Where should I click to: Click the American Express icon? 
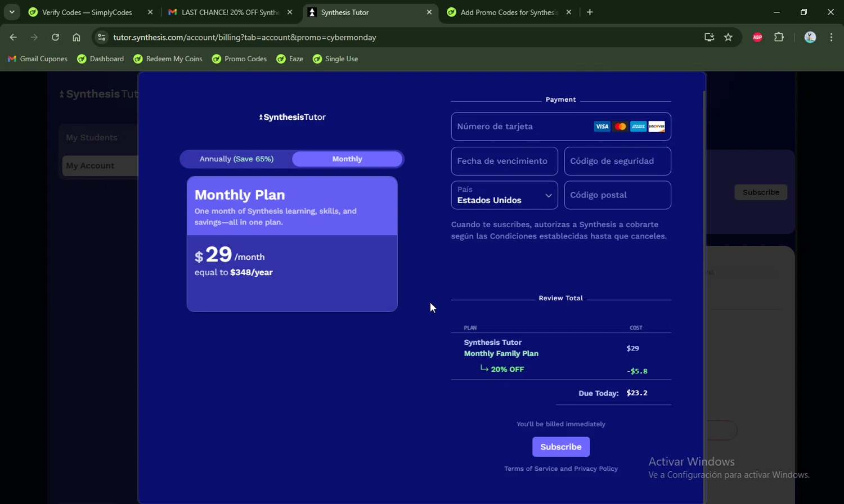(x=638, y=127)
